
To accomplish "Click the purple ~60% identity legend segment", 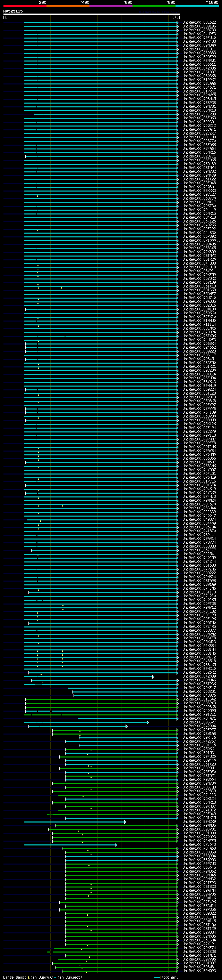I will tap(111, 6).
